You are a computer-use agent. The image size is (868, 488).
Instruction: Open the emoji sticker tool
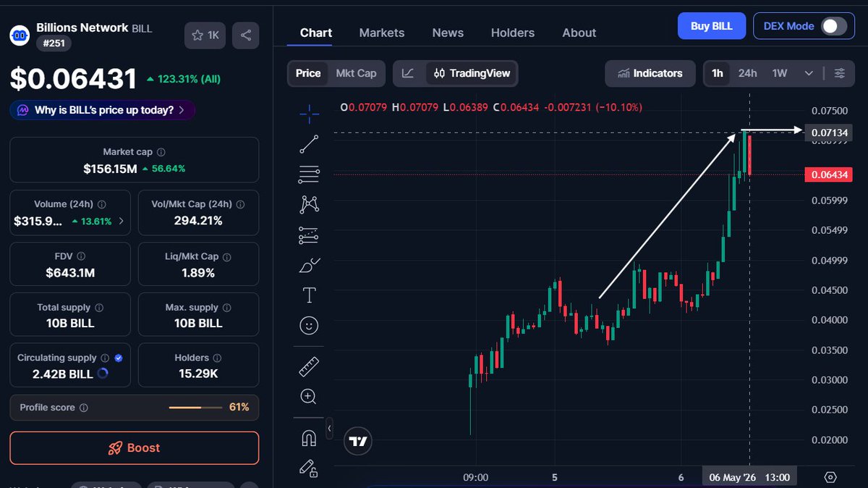pyautogui.click(x=309, y=325)
